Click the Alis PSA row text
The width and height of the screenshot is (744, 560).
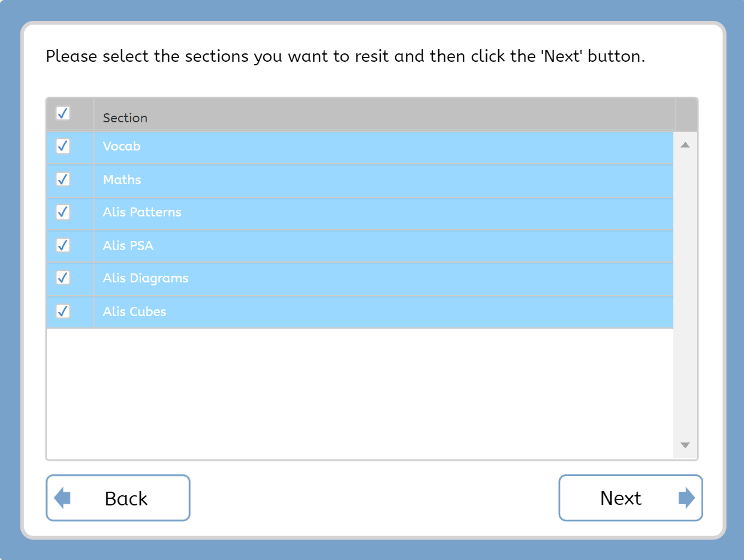pyautogui.click(x=128, y=246)
